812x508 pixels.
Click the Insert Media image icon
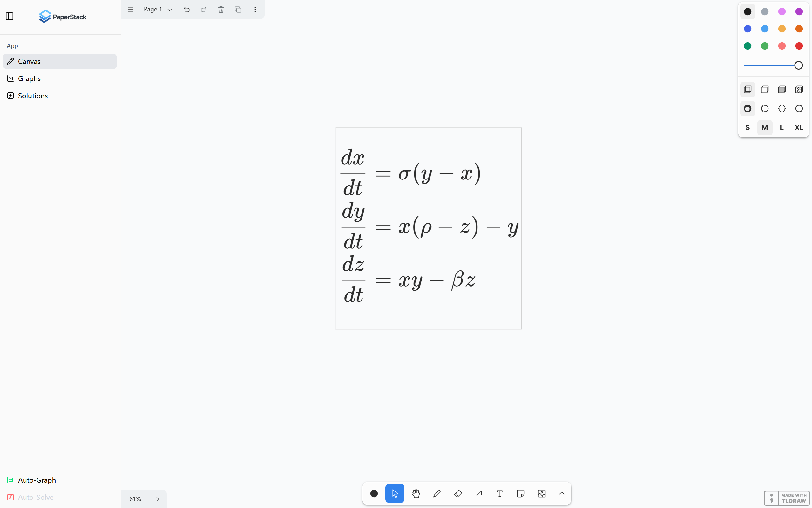click(542, 493)
